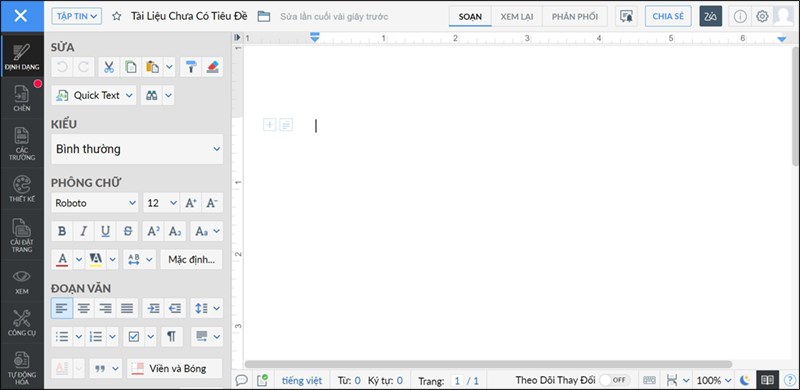The height and width of the screenshot is (390, 800).
Task: Click the Undo arrow icon
Action: click(62, 67)
